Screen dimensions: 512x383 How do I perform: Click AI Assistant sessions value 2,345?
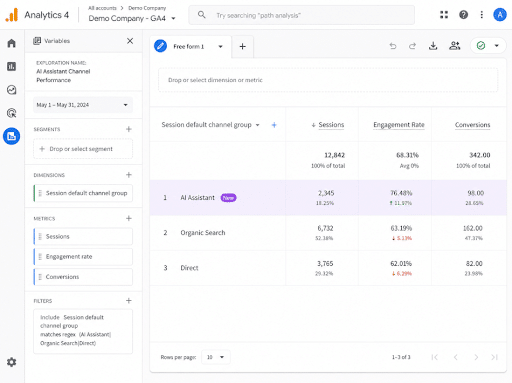tap(326, 193)
